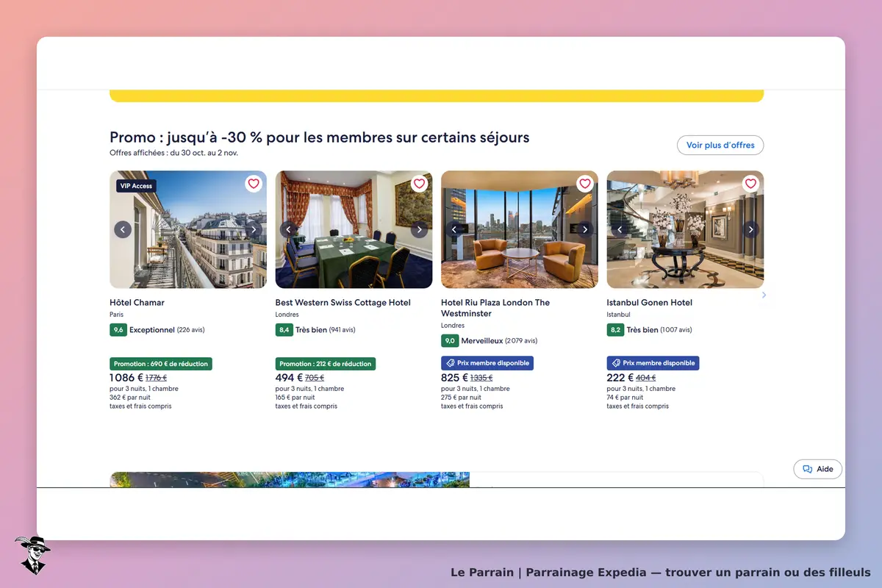The image size is (882, 588).
Task: Open the Istanbul Gonen Hotel listing
Action: coord(649,303)
